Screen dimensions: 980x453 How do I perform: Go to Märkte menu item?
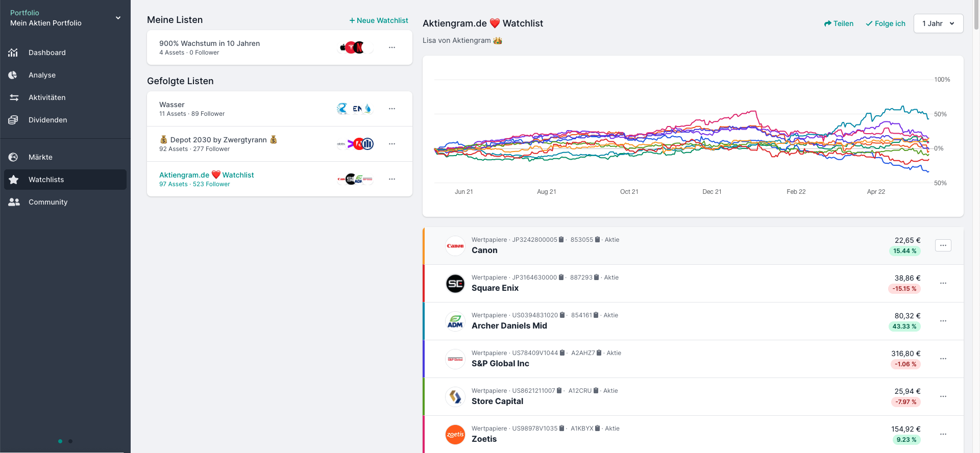[65, 157]
